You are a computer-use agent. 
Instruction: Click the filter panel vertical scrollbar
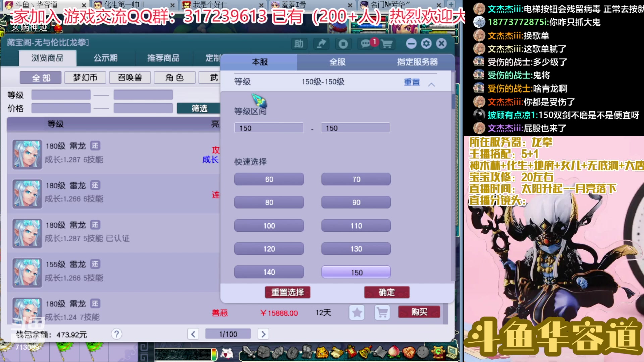coord(453,102)
